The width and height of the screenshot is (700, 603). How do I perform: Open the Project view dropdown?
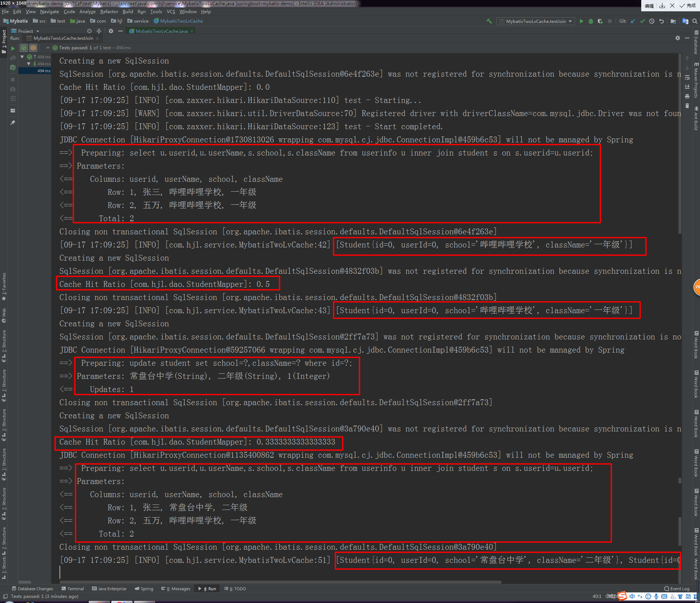tap(25, 31)
